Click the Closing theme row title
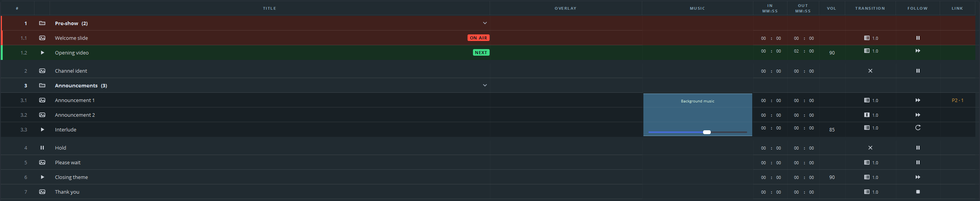The width and height of the screenshot is (980, 201). tap(71, 177)
